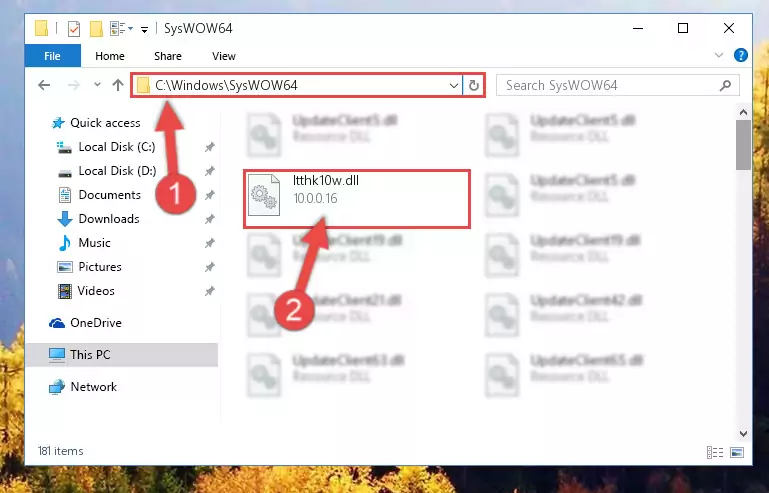Go forward with the Forward arrow
Viewport: 769px width, 493px height.
tap(74, 85)
